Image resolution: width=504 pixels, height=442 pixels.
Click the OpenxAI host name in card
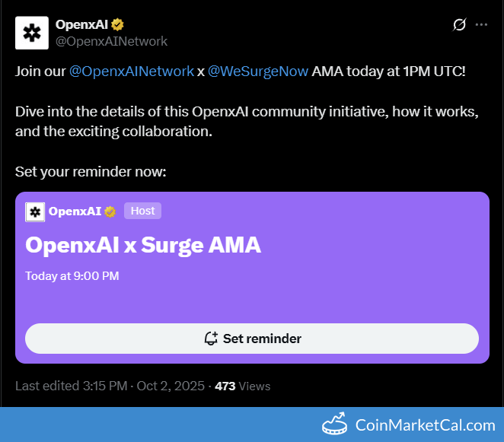(x=75, y=211)
